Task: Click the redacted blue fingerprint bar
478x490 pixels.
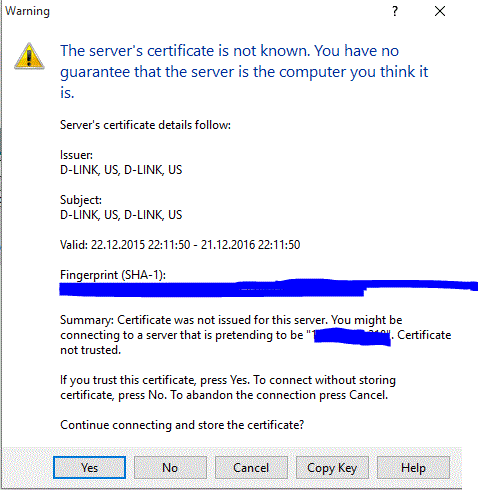Action: tap(268, 288)
